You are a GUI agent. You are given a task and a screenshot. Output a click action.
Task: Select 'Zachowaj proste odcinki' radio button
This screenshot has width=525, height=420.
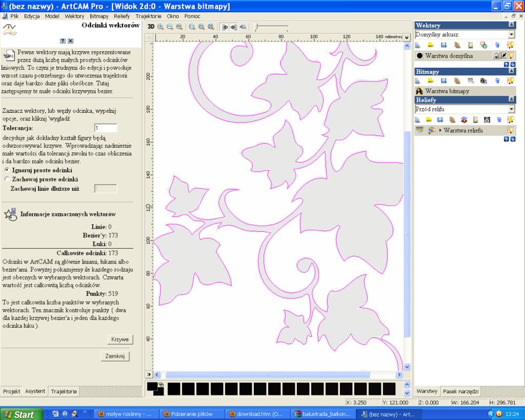coord(7,179)
